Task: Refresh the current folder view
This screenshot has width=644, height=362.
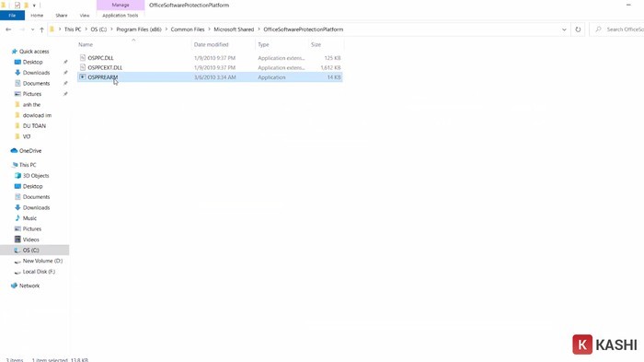Action: pyautogui.click(x=578, y=29)
